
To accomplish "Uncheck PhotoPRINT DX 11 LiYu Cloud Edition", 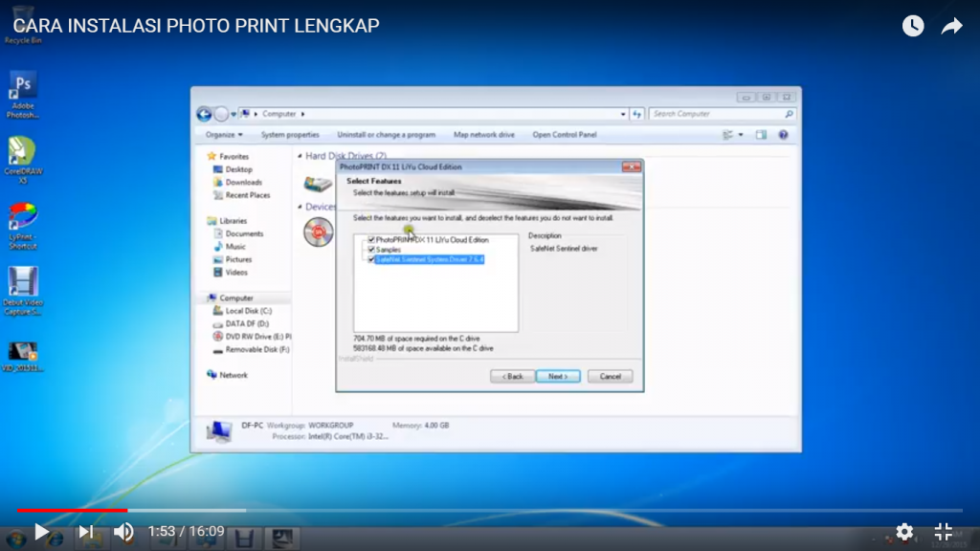I will 371,240.
